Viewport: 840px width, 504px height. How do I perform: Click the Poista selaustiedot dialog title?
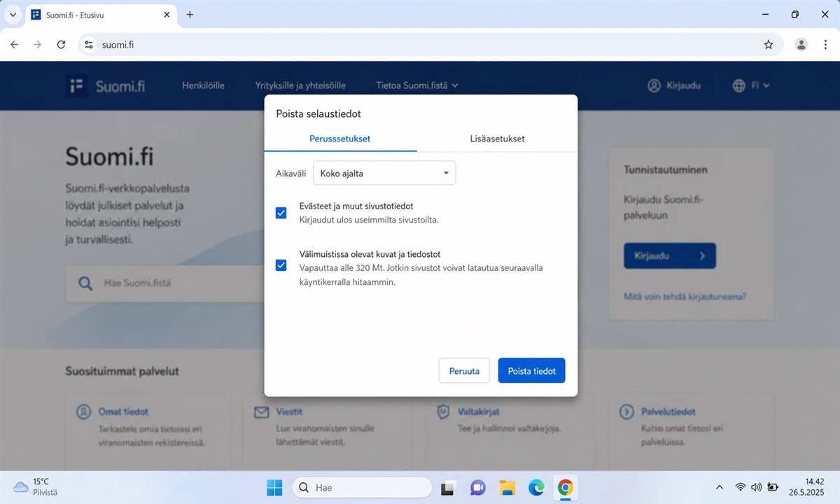pos(318,113)
